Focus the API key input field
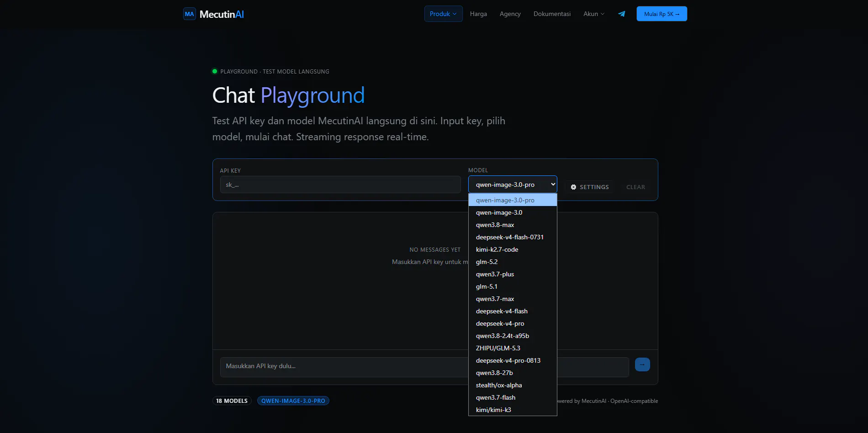The height and width of the screenshot is (433, 868). [340, 185]
